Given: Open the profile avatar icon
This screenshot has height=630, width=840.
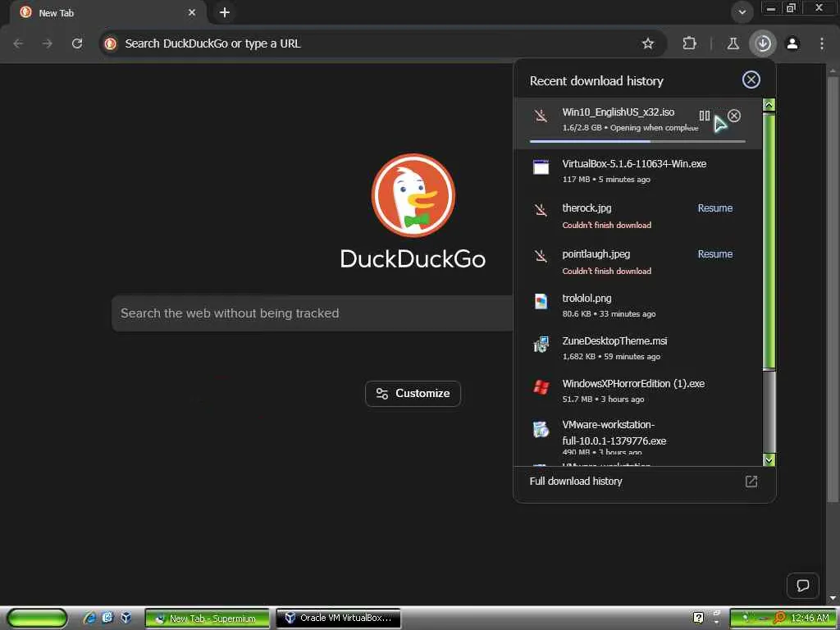Looking at the screenshot, I should pos(792,43).
